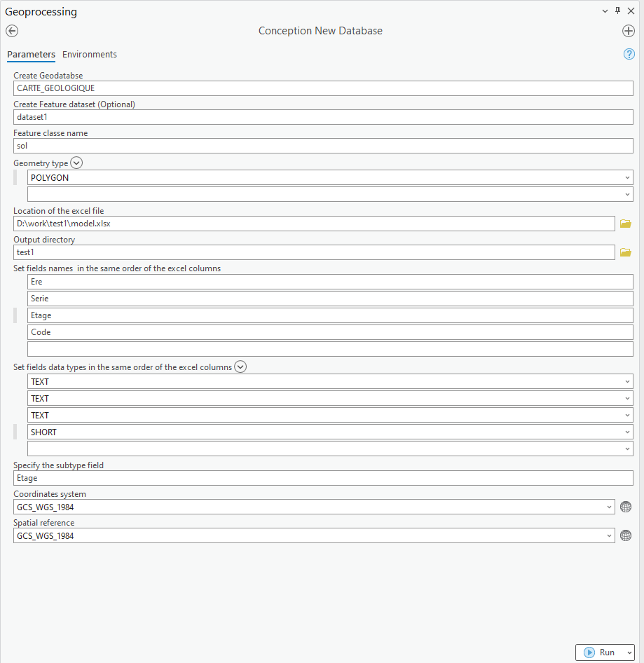Click the empty field name box

tap(330, 349)
